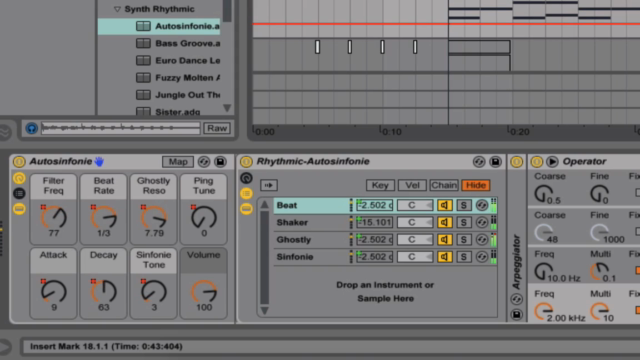Select the Jungle Out The preset
The width and height of the screenshot is (640, 360).
[x=178, y=95]
